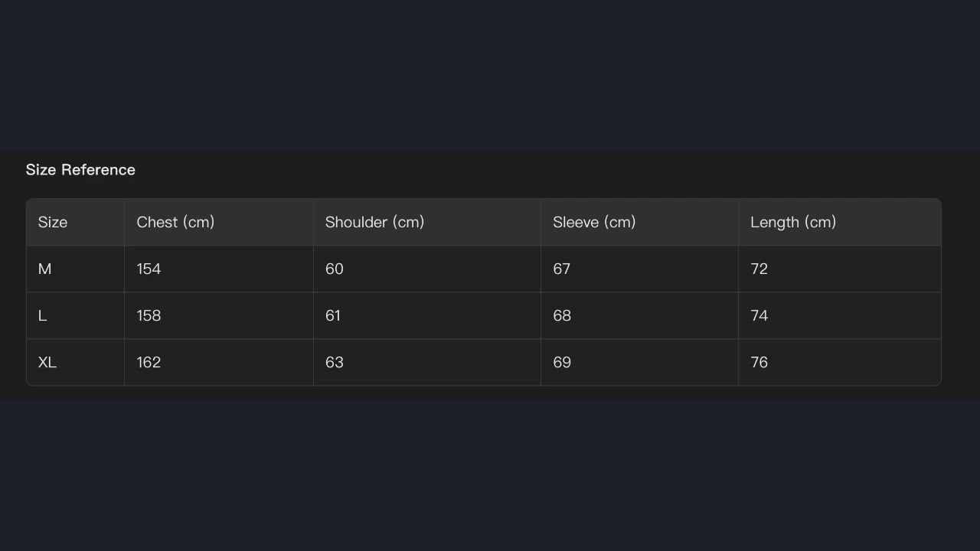Click sleeve value 67 for size M

pyautogui.click(x=562, y=269)
